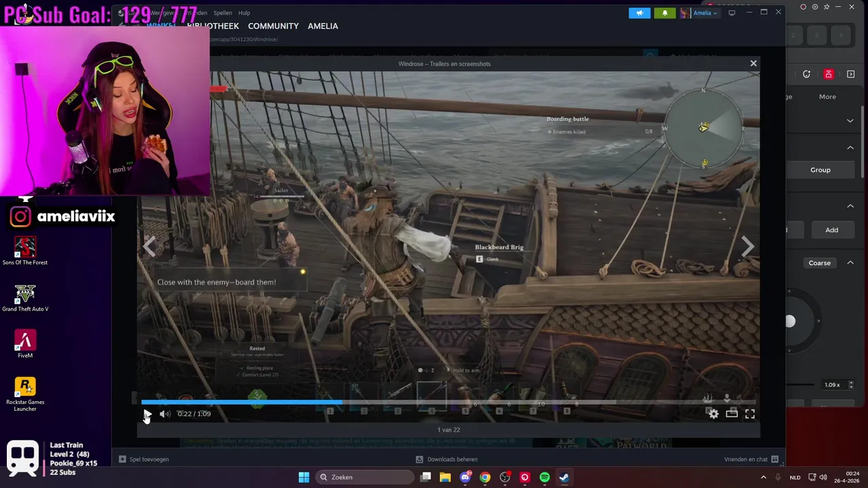
Task: Open the AMELIA profile tab
Action: pos(323,26)
